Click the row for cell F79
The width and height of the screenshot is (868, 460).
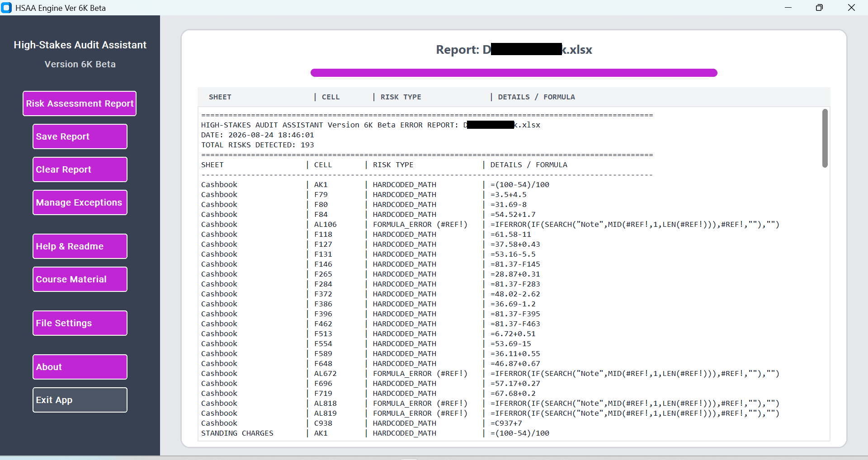[364, 195]
